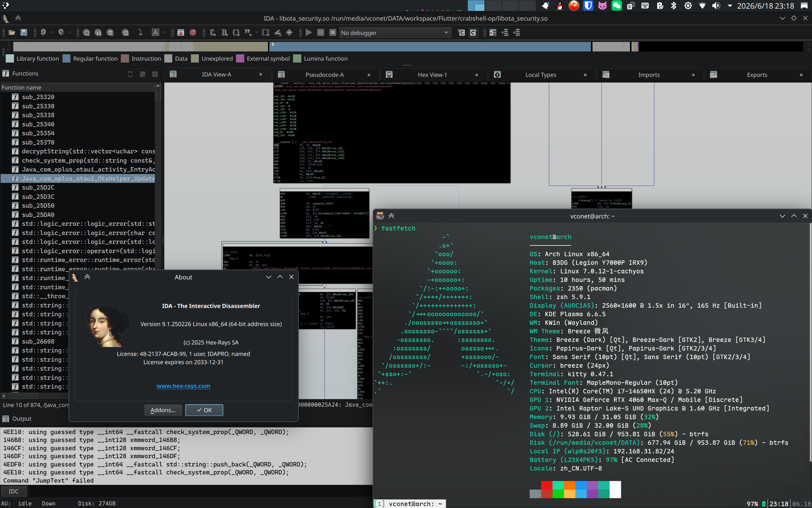Click the open file folder icon in IDA toolbar
Viewport: 812px width, 508px height.
coord(12,33)
